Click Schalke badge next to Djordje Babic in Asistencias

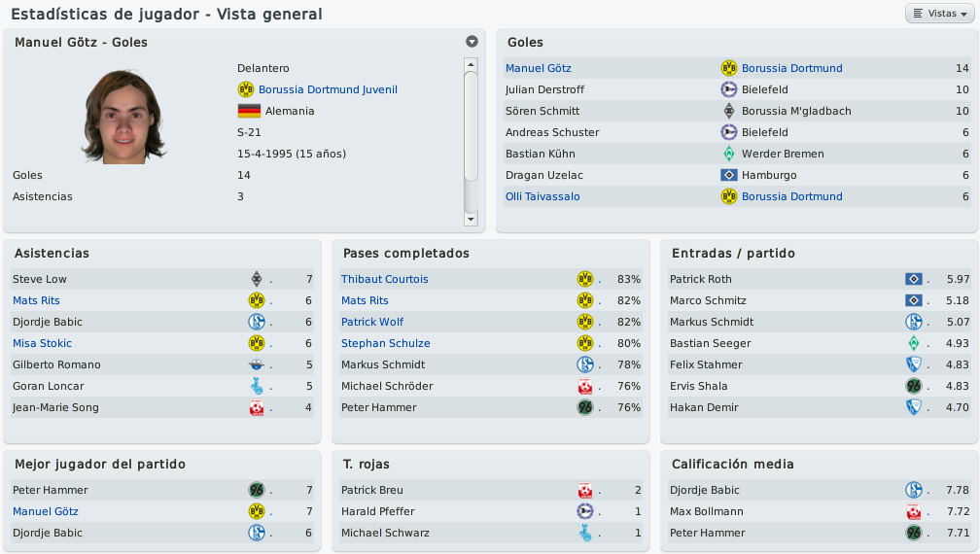click(257, 322)
